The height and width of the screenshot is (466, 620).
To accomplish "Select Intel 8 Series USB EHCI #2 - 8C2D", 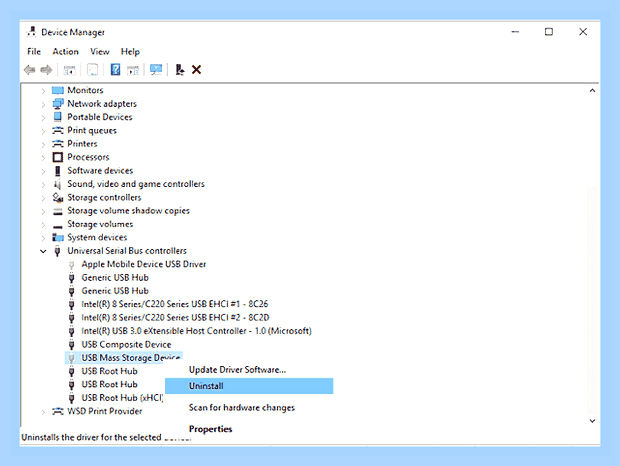I will [x=175, y=317].
